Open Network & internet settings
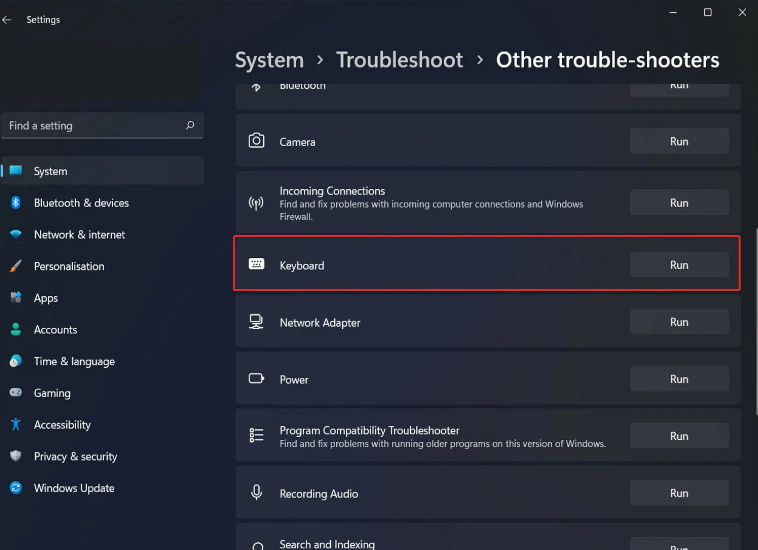The height and width of the screenshot is (550, 758). click(102, 234)
